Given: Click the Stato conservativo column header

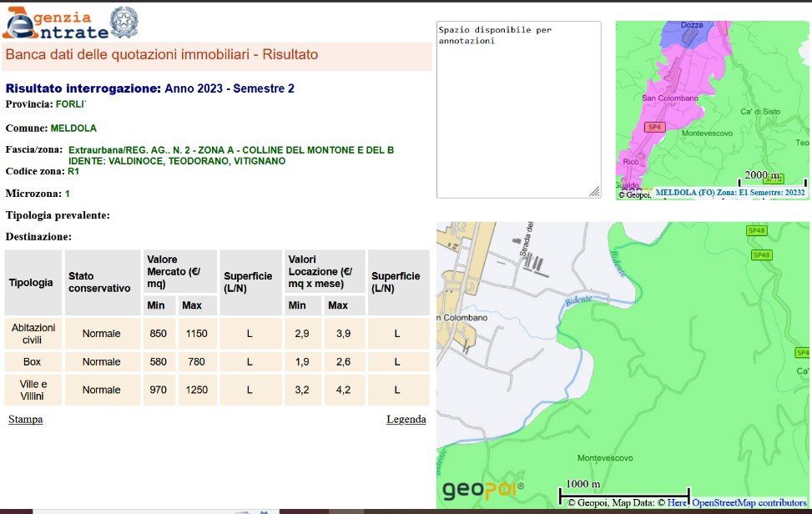Looking at the screenshot, I should pyautogui.click(x=100, y=282).
